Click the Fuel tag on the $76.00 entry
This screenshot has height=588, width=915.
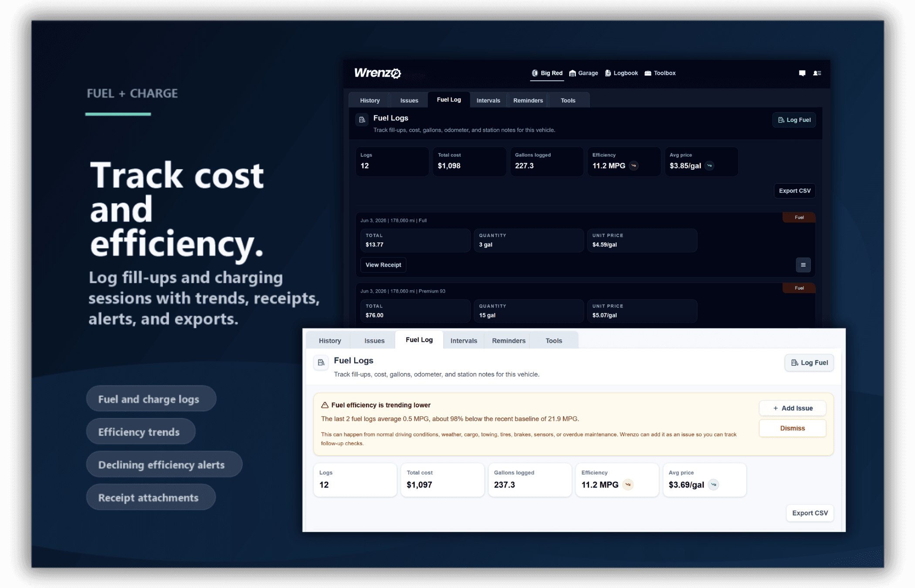coord(799,288)
